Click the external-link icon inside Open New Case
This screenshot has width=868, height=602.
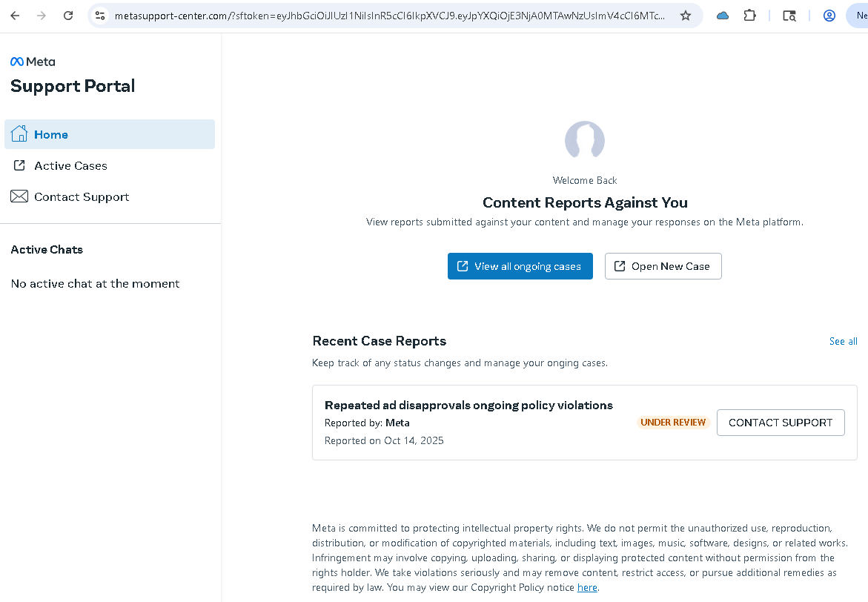point(620,265)
